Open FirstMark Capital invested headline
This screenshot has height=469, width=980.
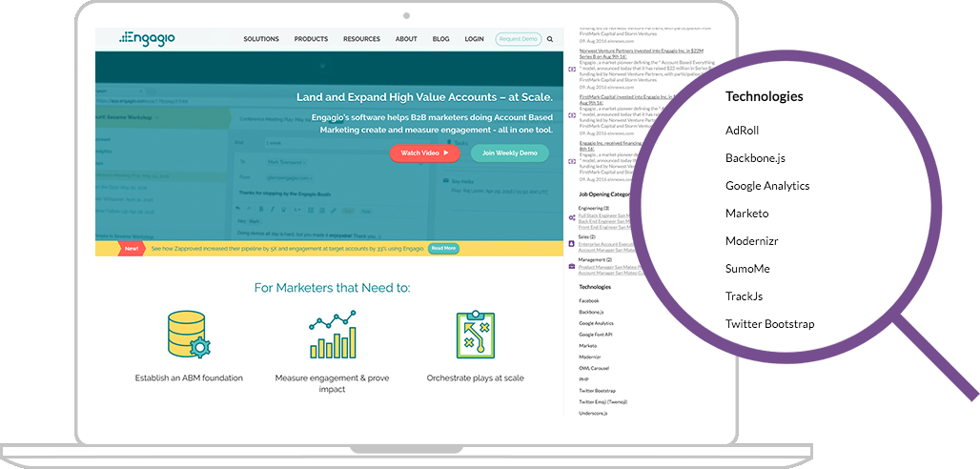[625, 99]
